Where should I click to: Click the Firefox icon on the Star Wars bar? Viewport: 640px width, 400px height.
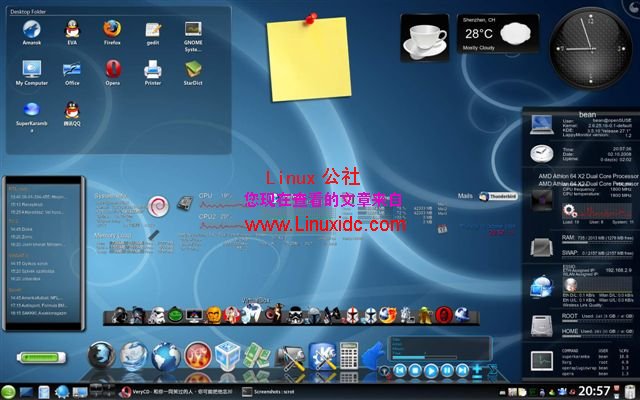pyautogui.click(x=387, y=315)
